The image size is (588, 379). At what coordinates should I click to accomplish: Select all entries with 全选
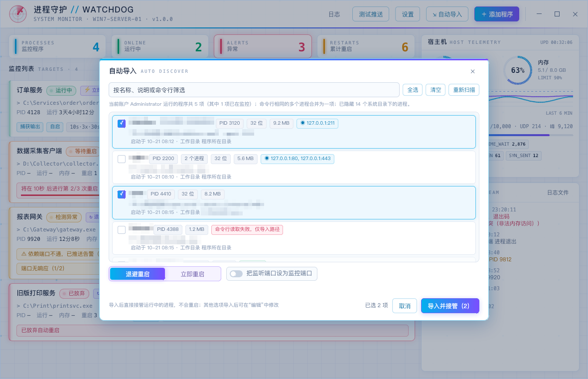coord(413,90)
